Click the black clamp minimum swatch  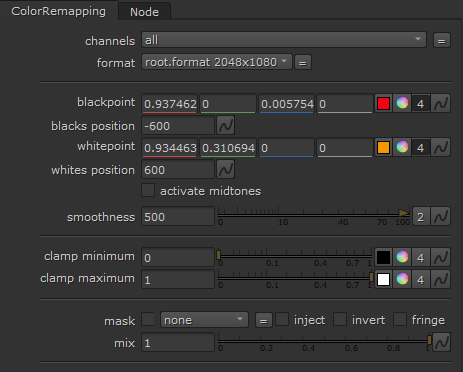click(383, 257)
